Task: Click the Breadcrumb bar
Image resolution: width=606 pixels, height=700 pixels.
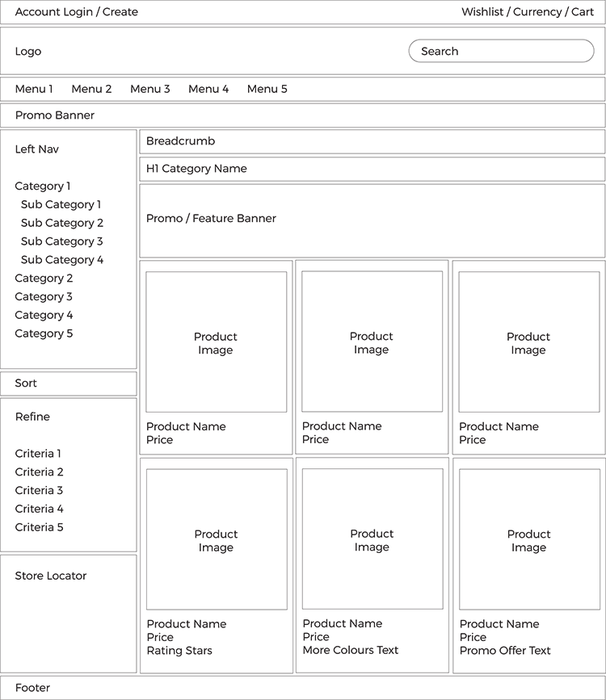Action: coord(372,141)
